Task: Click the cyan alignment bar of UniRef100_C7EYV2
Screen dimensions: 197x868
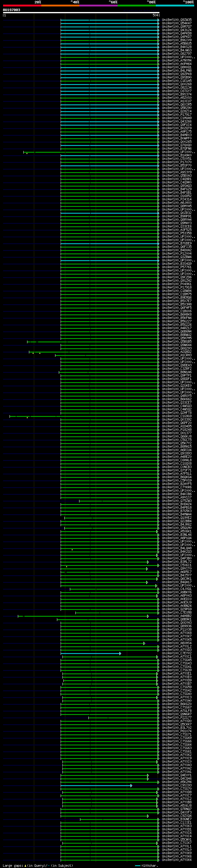Action: 90,653
